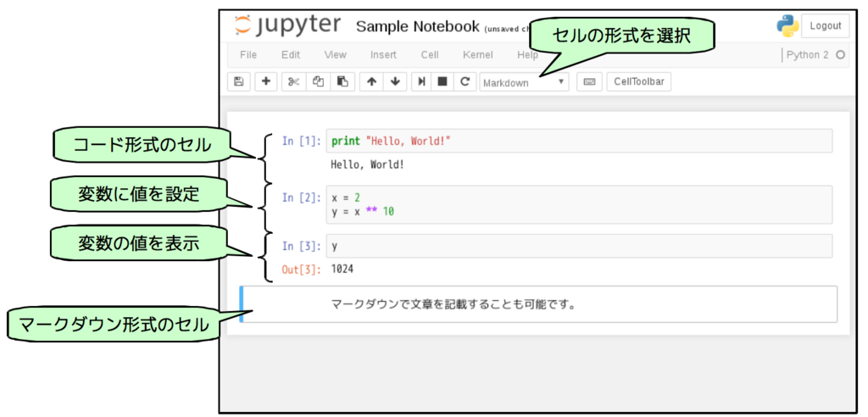Open the Cell menu

[430, 55]
